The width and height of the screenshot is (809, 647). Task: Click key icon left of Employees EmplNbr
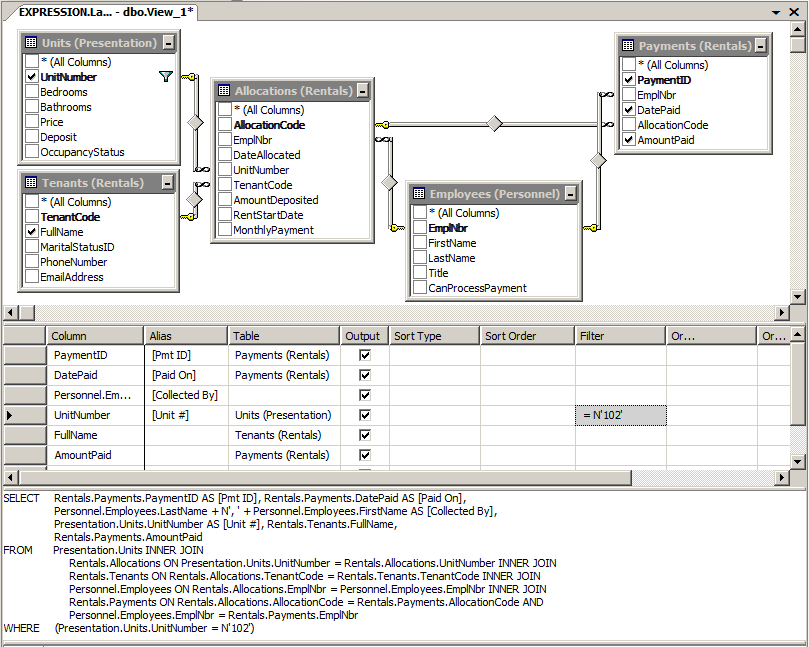(397, 228)
